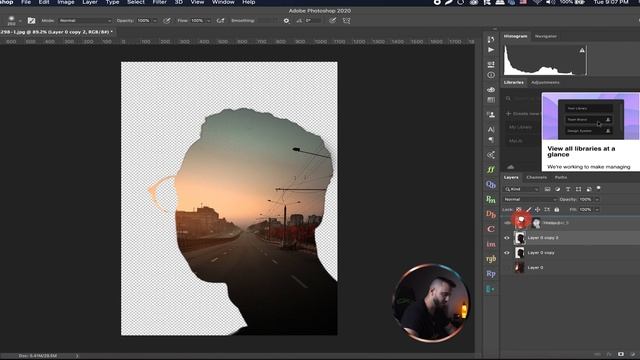Open smoothing options gear
Image resolution: width=640 pixels, height=360 pixels.
[x=286, y=20]
